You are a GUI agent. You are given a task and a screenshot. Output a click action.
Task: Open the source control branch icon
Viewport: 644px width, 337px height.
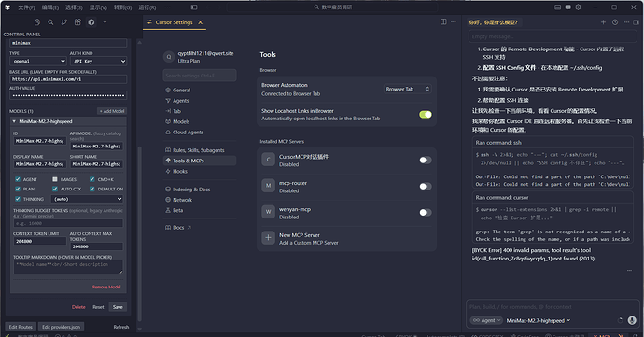point(64,22)
